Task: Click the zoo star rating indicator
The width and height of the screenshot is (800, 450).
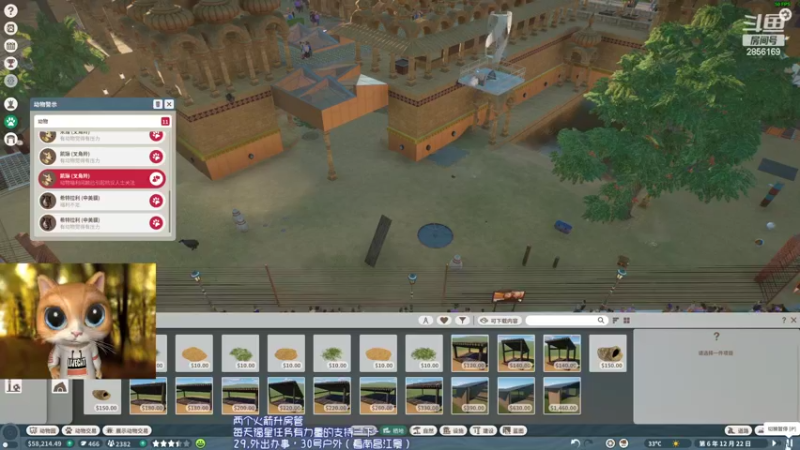Action: point(171,444)
